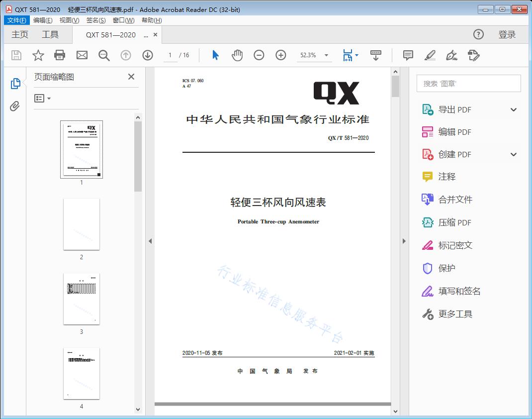Image resolution: width=532 pixels, height=419 pixels.
Task: Zoom in using the plus icon
Action: pyautogui.click(x=280, y=55)
